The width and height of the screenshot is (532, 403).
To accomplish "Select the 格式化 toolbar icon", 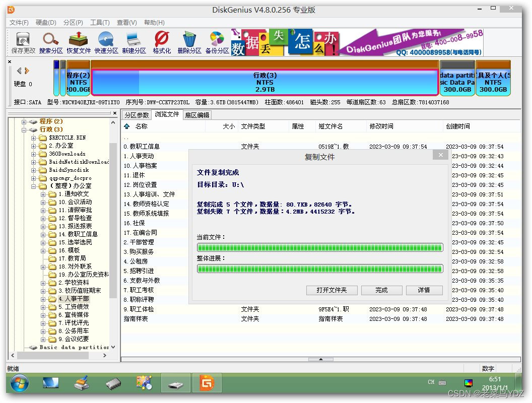I will coord(162,43).
